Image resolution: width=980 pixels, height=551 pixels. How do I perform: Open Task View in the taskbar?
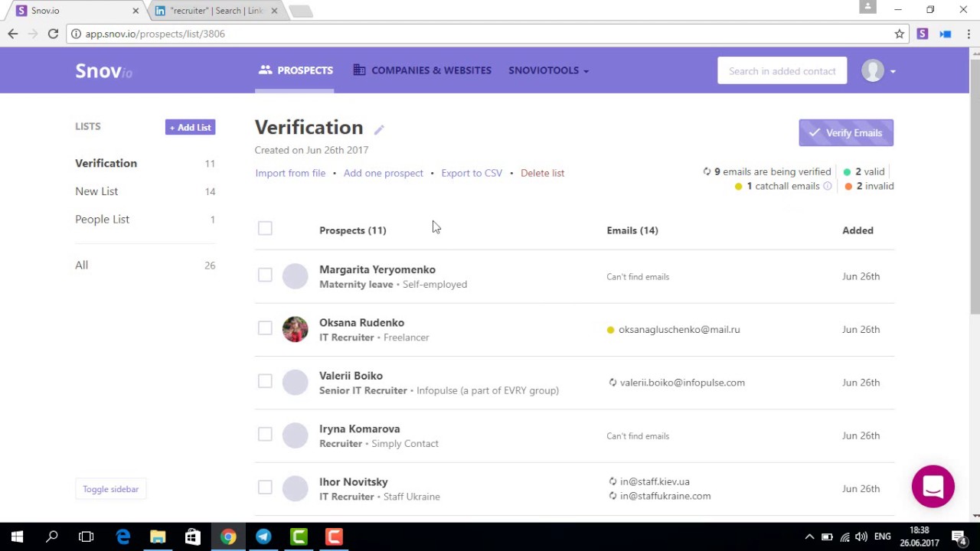[x=86, y=536]
